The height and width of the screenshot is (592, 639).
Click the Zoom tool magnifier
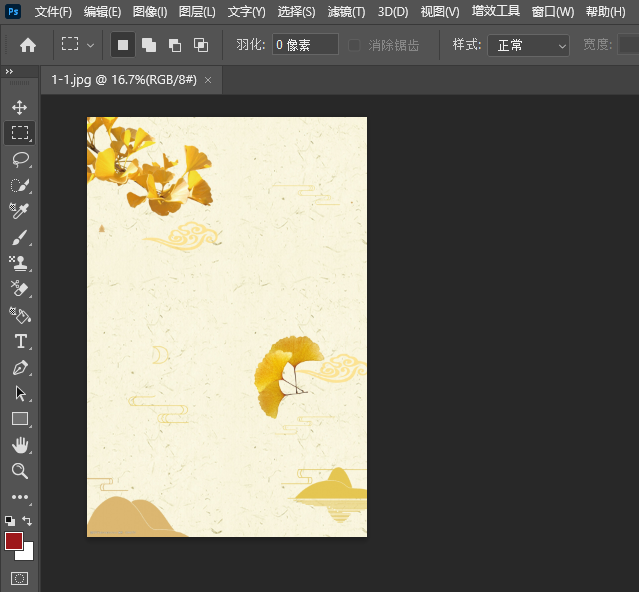[x=20, y=471]
